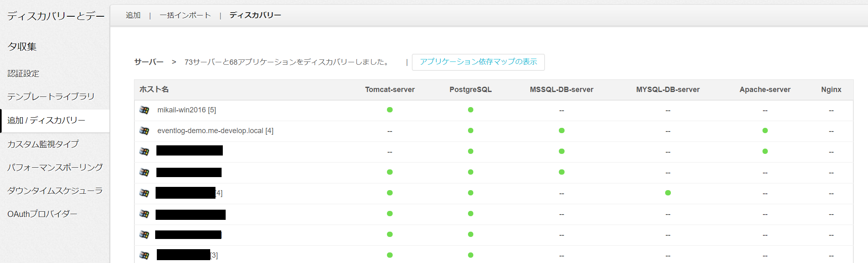This screenshot has width=868, height=263.
Task: Click アプリケーション依存マップの表示 button
Action: pyautogui.click(x=478, y=62)
